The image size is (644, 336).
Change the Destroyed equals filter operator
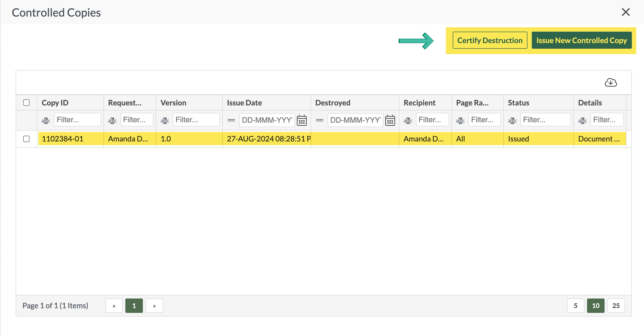320,120
